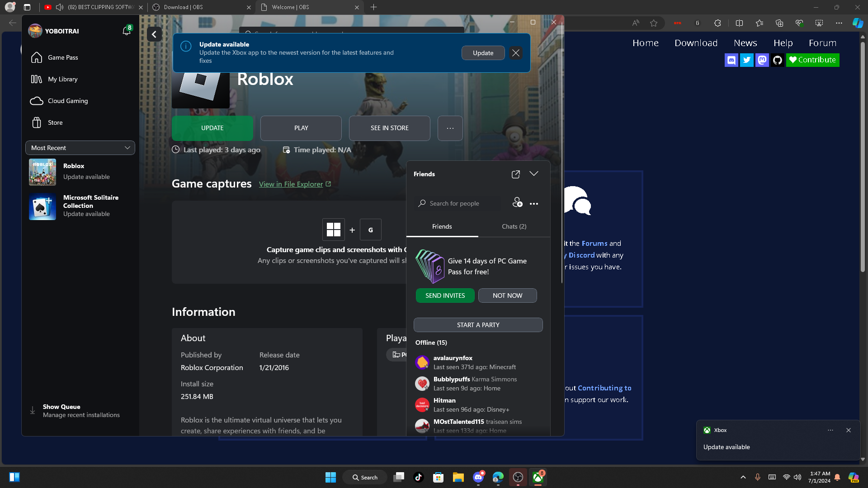Open Roblox more options ellipsis
The height and width of the screenshot is (488, 868).
click(450, 128)
